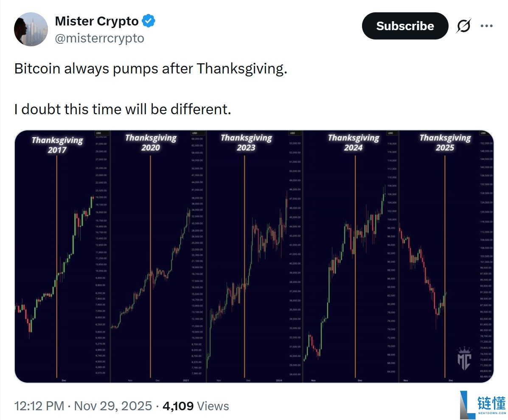This screenshot has height=420, width=508.
Task: Click the Mister Crypto display name
Action: (x=98, y=21)
